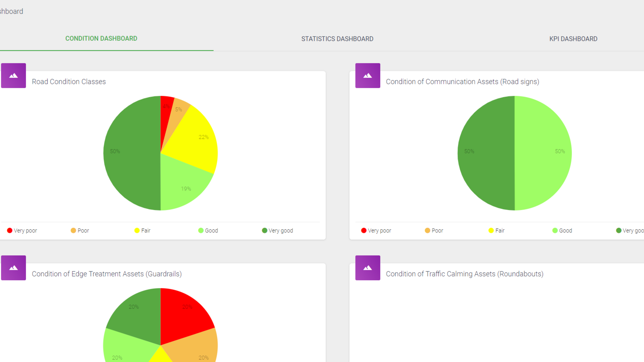Click the Condition of Edge Treatment Assets title
Image resolution: width=644 pixels, height=362 pixels.
pos(107,274)
